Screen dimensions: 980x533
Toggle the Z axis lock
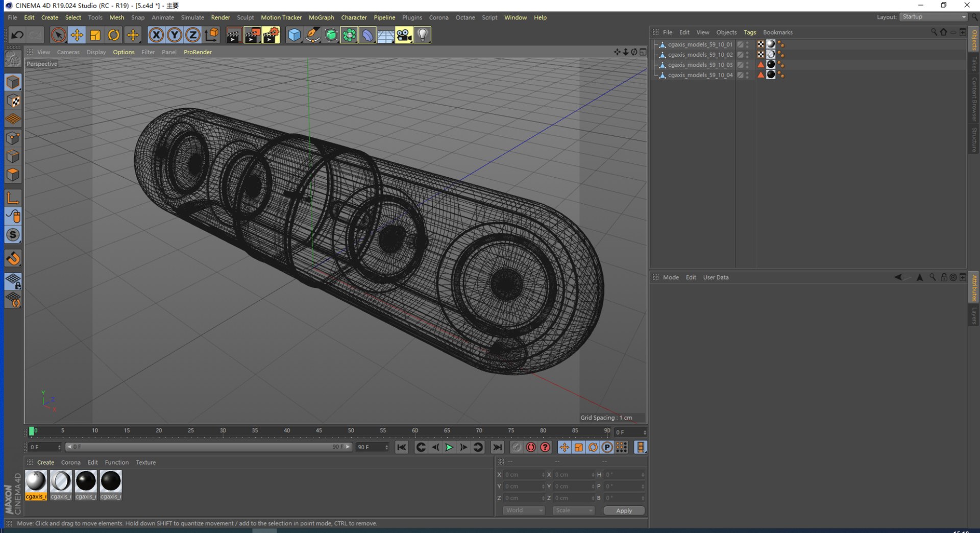193,35
